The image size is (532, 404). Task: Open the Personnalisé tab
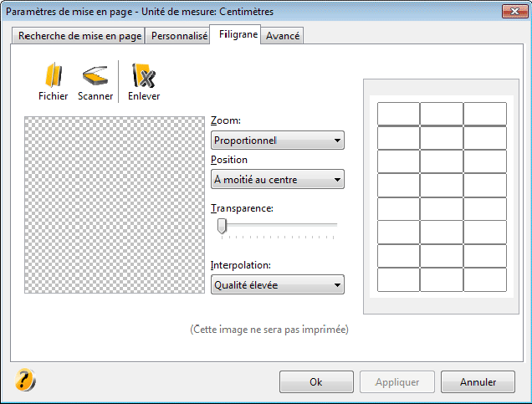(x=179, y=36)
